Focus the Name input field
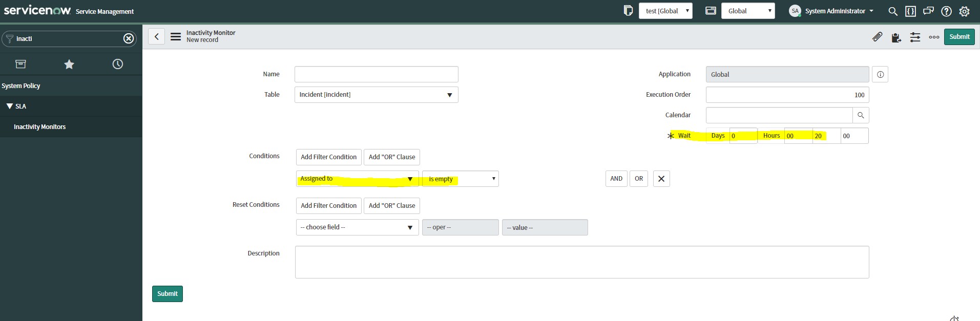 tap(376, 74)
